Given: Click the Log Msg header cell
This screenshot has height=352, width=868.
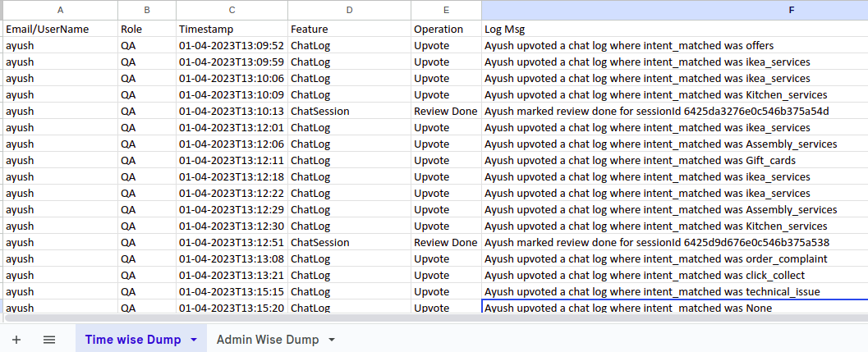Looking at the screenshot, I should coord(674,29).
